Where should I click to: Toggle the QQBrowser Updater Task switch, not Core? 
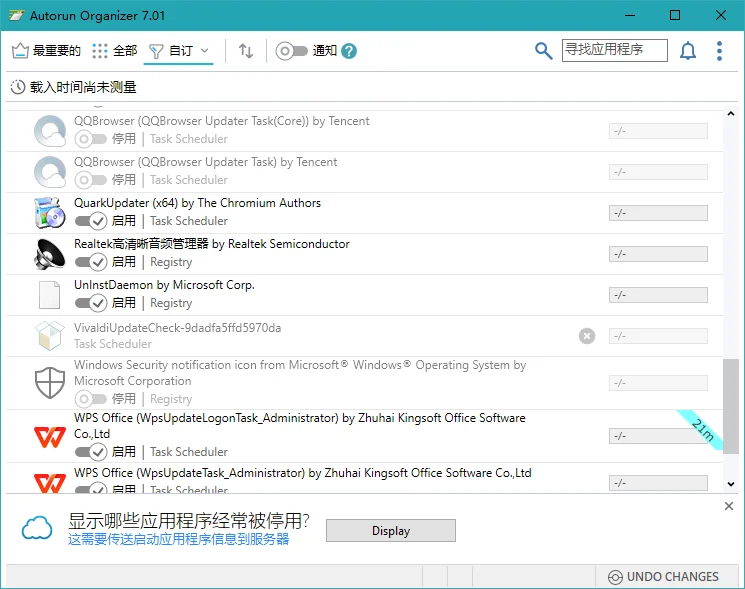click(x=90, y=180)
